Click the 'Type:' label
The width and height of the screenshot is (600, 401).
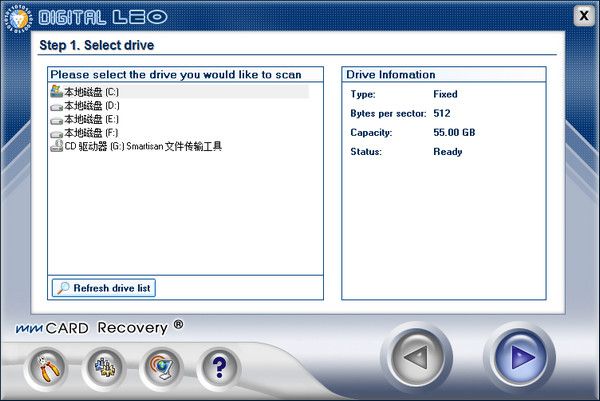(363, 95)
